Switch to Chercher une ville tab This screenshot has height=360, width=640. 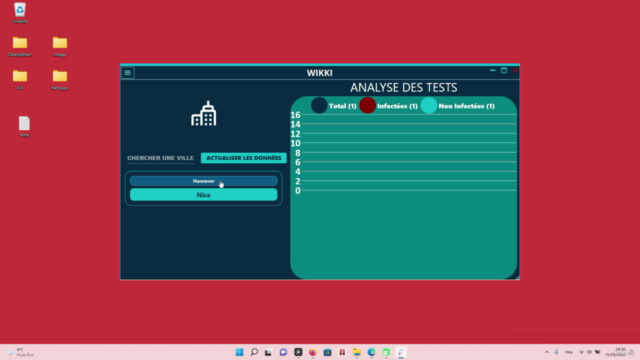pos(160,158)
